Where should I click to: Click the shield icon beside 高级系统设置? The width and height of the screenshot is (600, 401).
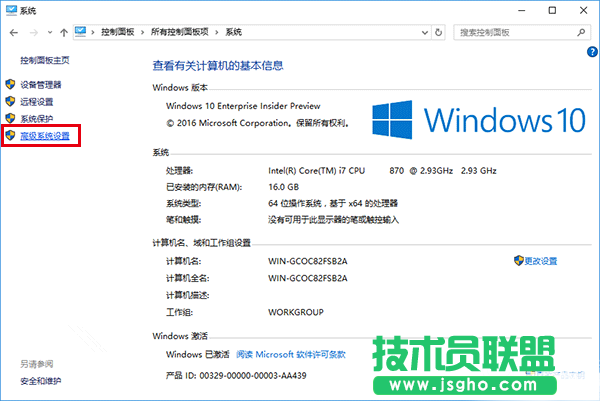click(10, 135)
